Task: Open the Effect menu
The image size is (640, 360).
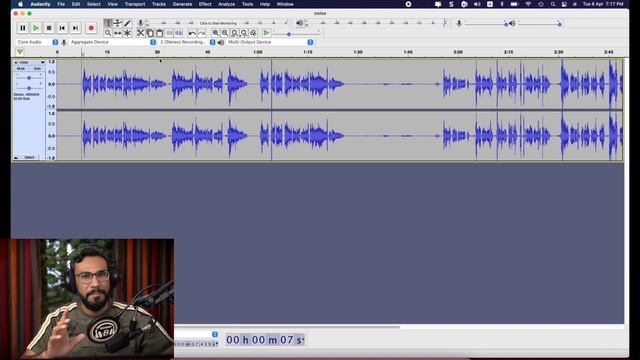Action: point(205,4)
